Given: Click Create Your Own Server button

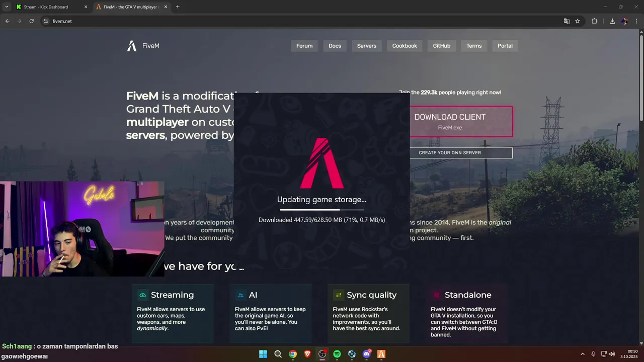Looking at the screenshot, I should pyautogui.click(x=461, y=153).
